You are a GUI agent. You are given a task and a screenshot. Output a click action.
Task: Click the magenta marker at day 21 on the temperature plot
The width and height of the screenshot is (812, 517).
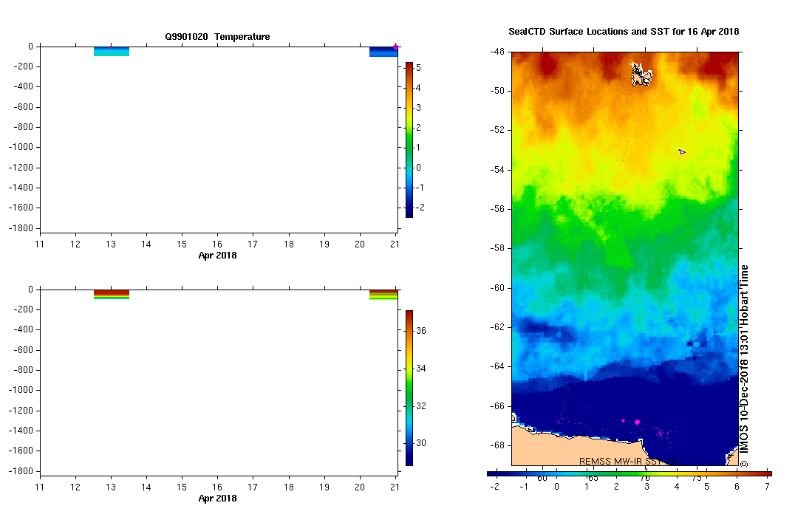395,47
